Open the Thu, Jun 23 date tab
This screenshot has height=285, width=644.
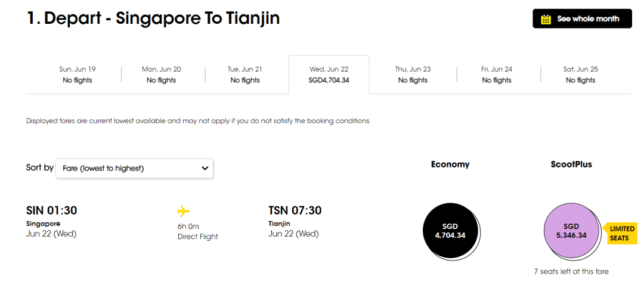[x=413, y=75]
